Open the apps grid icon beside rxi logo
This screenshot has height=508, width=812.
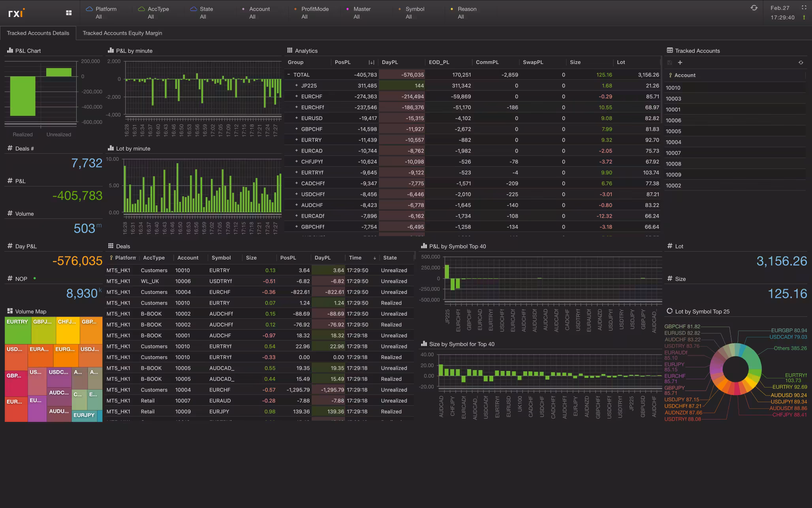69,13
